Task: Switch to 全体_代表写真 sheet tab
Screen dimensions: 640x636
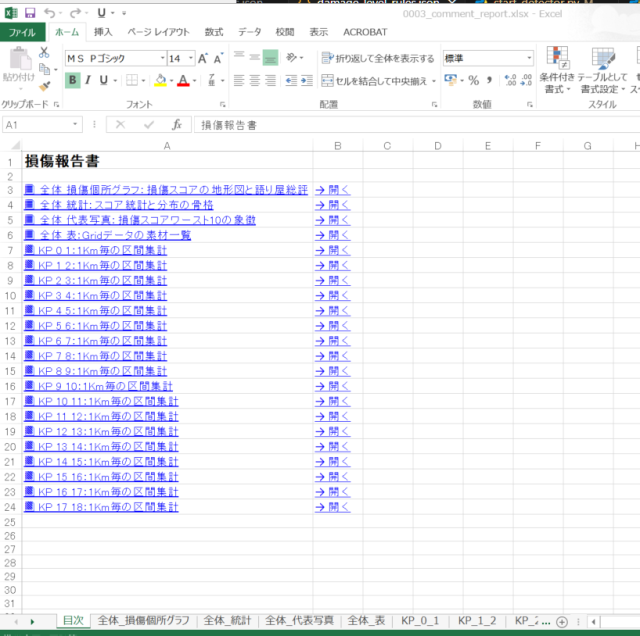Action: [300, 621]
